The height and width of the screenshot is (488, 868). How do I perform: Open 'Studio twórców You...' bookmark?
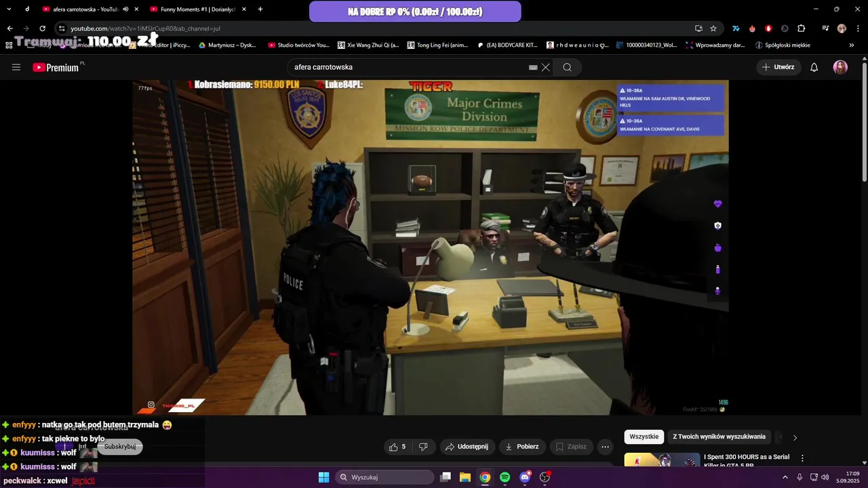pyautogui.click(x=298, y=45)
